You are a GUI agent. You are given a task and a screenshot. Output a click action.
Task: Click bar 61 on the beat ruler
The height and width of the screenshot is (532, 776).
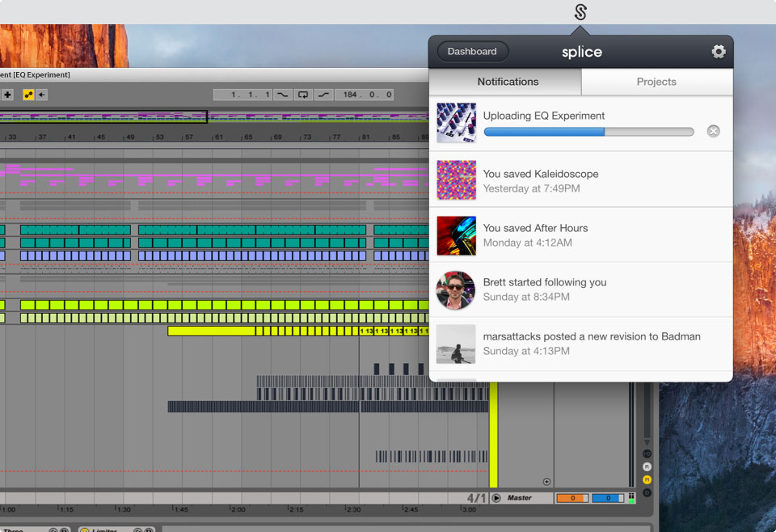click(219, 137)
